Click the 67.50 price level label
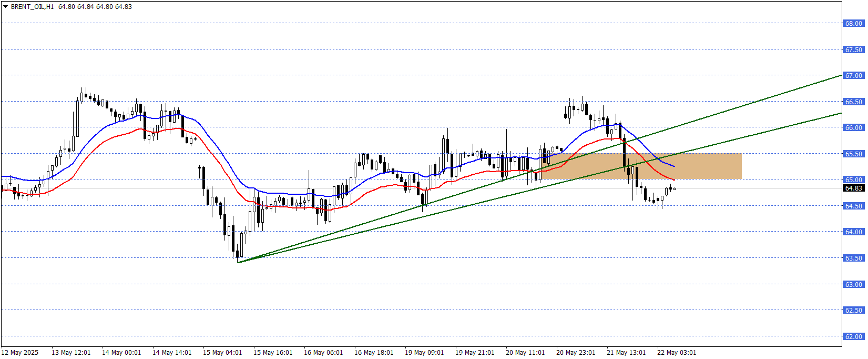The width and height of the screenshot is (868, 359). pos(853,49)
